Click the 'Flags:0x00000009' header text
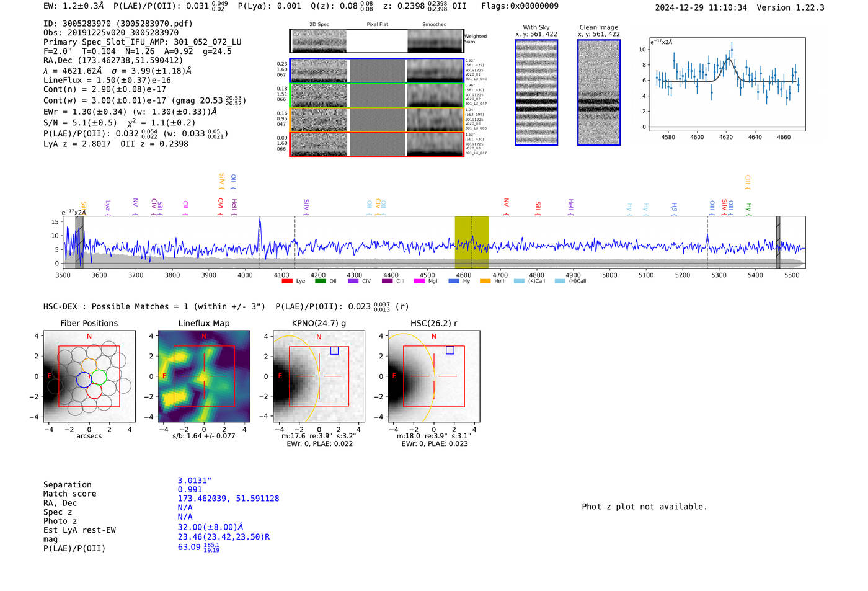Image resolution: width=868 pixels, height=591 pixels. [x=520, y=6]
